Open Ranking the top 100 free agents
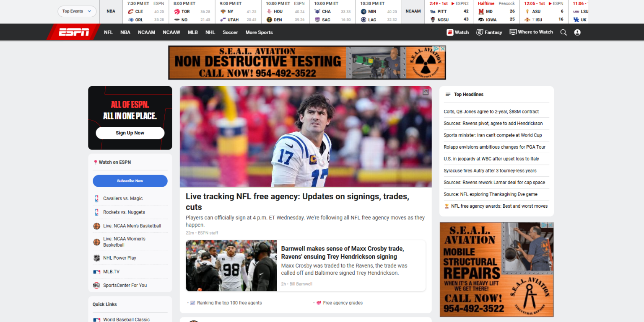 (x=229, y=303)
